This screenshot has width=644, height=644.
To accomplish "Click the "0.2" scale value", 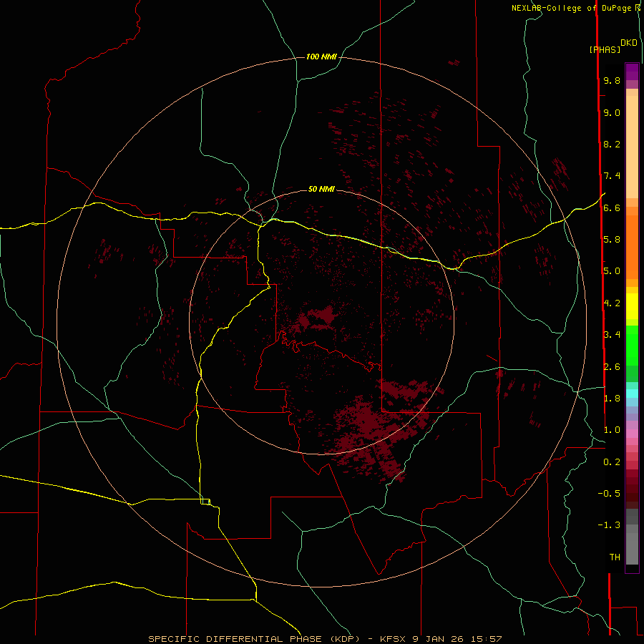I will tap(612, 462).
